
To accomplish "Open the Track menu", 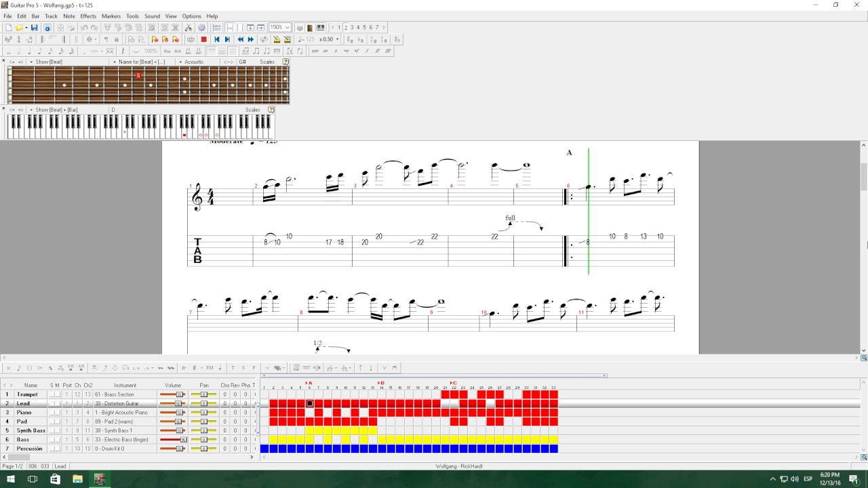I will (x=51, y=16).
